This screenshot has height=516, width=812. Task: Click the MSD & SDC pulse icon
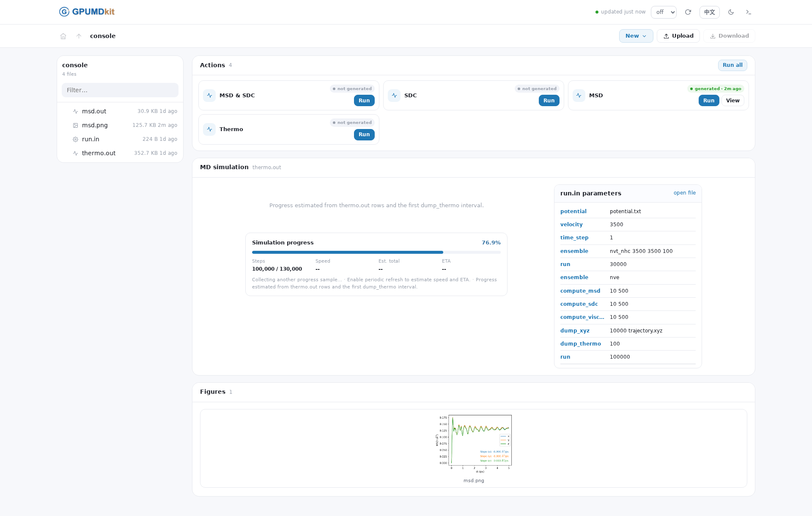pos(209,96)
